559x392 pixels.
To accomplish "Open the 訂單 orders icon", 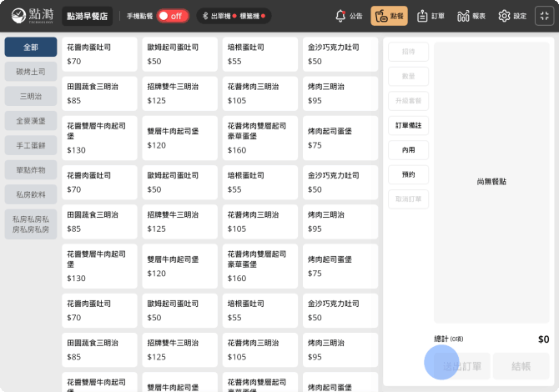I will (x=423, y=16).
